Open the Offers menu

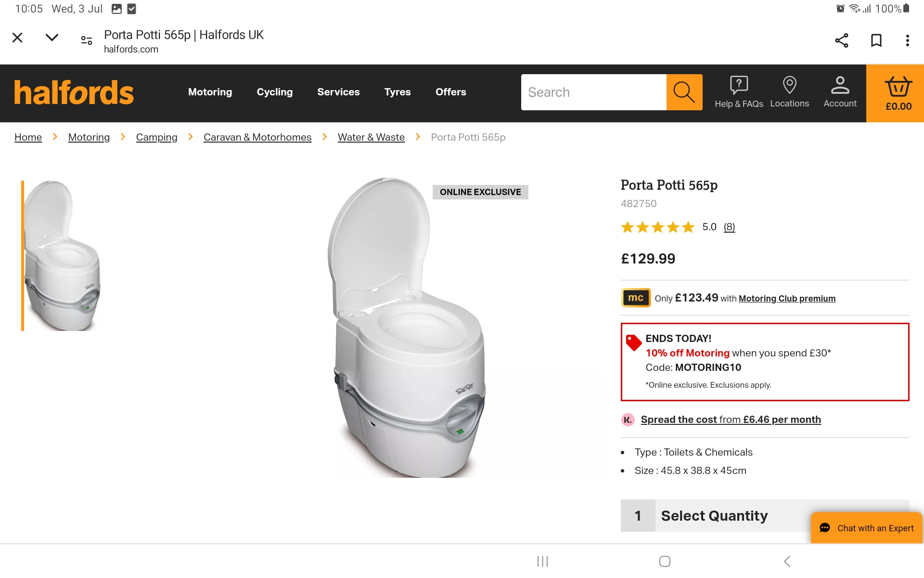tap(450, 92)
